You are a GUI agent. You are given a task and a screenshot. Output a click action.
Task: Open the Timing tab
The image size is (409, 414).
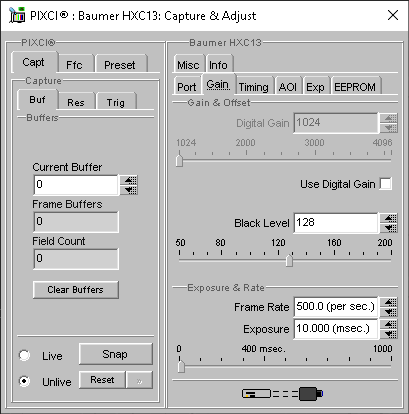point(254,87)
